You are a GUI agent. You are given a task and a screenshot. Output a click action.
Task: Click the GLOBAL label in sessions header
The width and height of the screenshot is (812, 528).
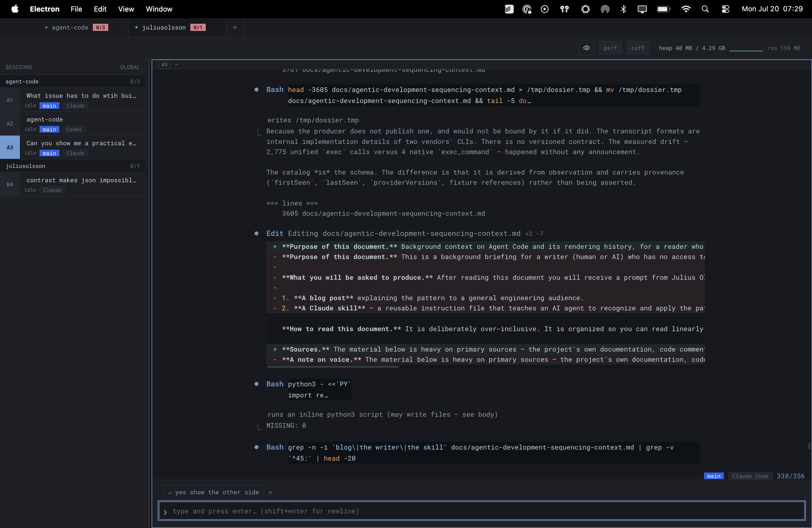tap(130, 67)
